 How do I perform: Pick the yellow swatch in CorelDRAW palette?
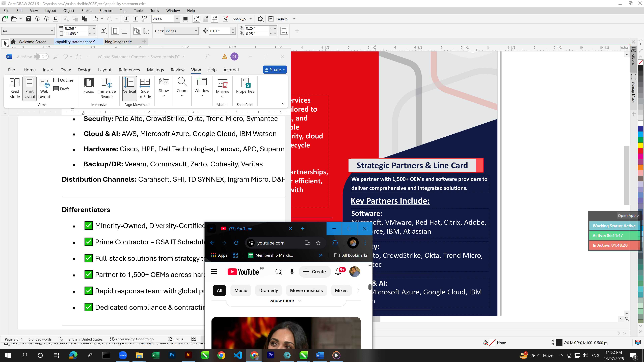coord(640,145)
